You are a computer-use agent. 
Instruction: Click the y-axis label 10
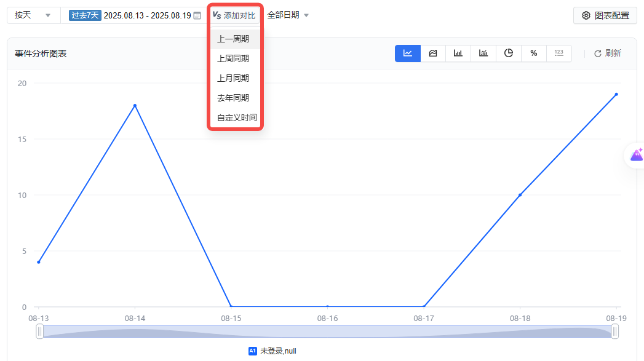click(22, 195)
